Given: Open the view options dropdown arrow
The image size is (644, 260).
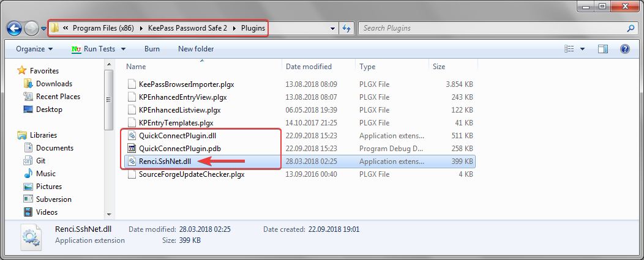Looking at the screenshot, I should [x=582, y=50].
